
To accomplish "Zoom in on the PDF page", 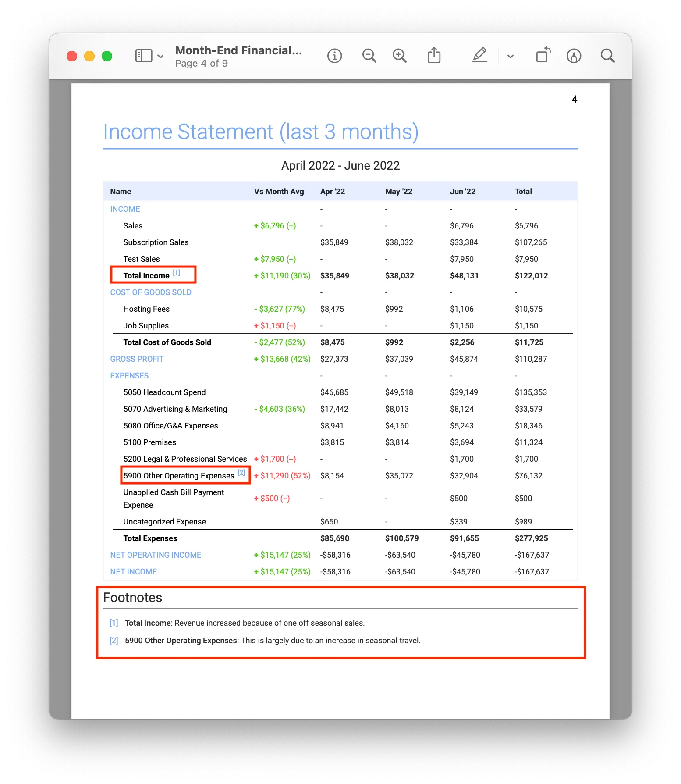I will pos(399,56).
